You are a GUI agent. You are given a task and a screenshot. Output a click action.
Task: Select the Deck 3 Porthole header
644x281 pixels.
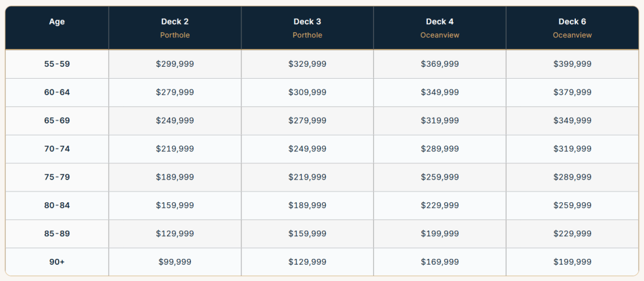pos(307,28)
